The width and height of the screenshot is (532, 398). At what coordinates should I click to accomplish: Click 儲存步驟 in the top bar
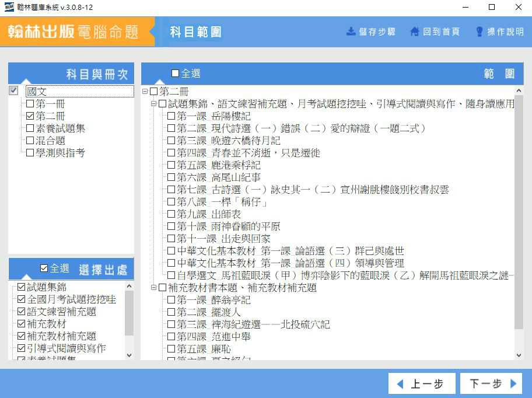(371, 32)
